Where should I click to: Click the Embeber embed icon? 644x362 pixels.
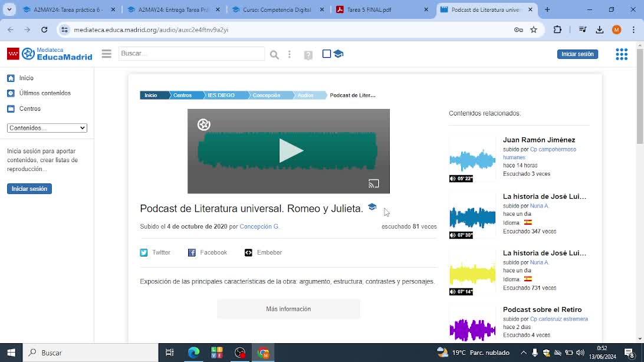248,252
